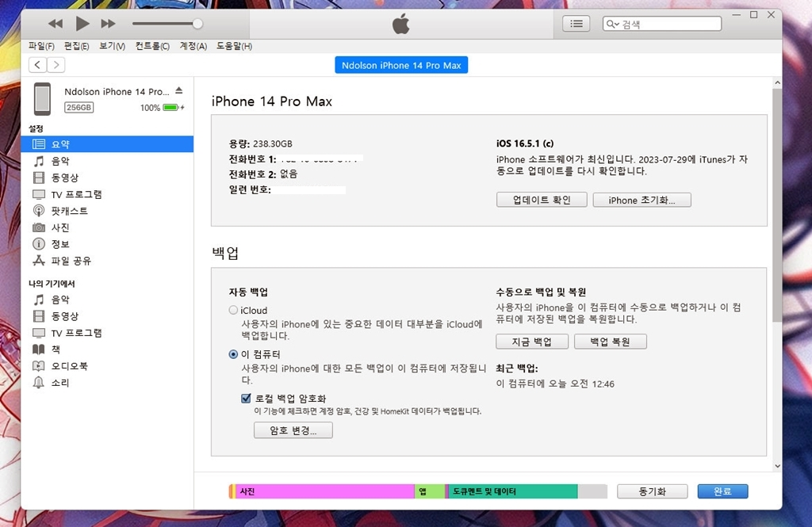Click the 256GB capacity badge
Screen dimensions: 812x527
pos(79,108)
